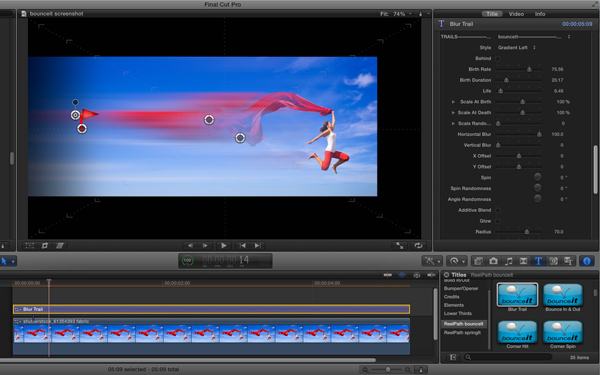Open the Generators browser icon
The height and width of the screenshot is (375, 600).
553,261
